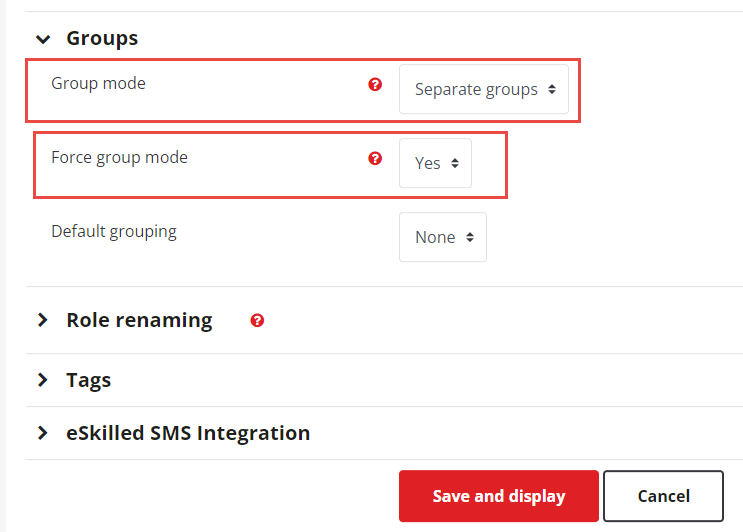Expand Role renaming section chevron

43,320
